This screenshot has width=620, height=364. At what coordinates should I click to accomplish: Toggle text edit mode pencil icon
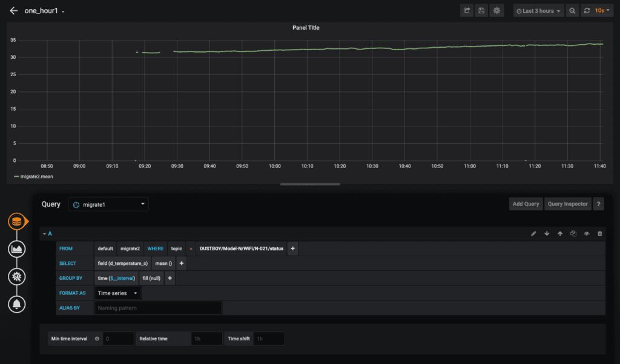pyautogui.click(x=533, y=234)
